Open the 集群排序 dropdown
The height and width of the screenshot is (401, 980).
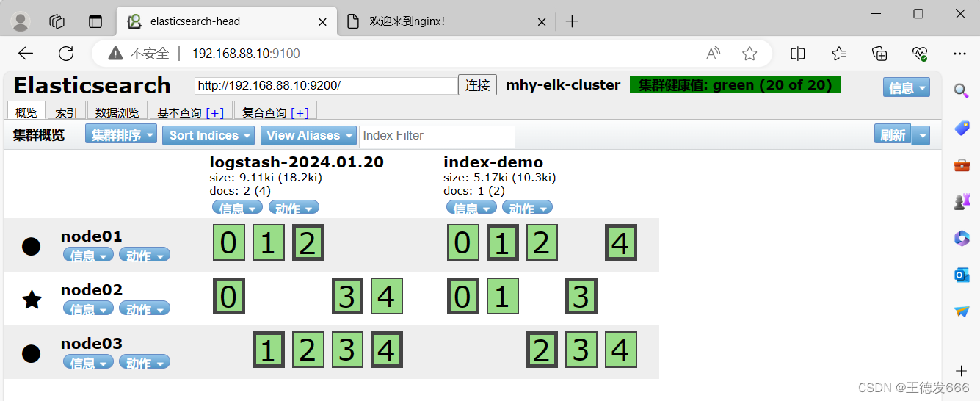pos(121,135)
